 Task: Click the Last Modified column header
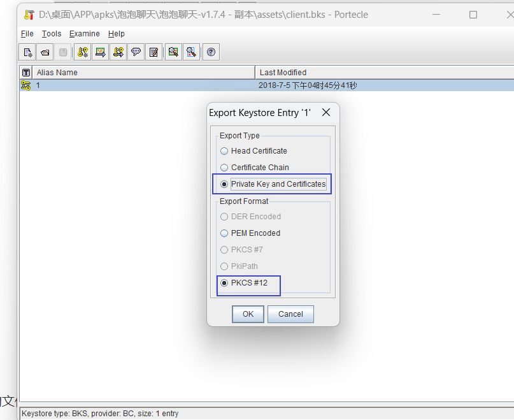point(385,73)
